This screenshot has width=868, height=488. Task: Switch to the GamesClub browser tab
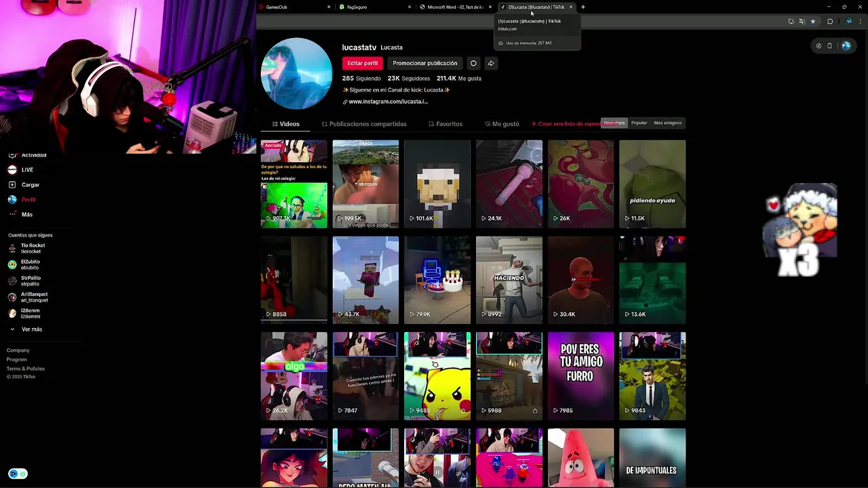point(296,7)
